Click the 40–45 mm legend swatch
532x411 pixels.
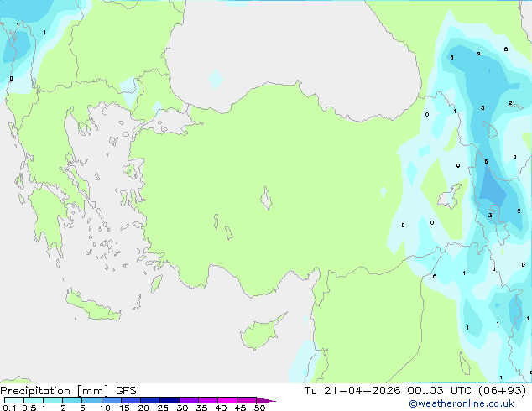coord(227,400)
